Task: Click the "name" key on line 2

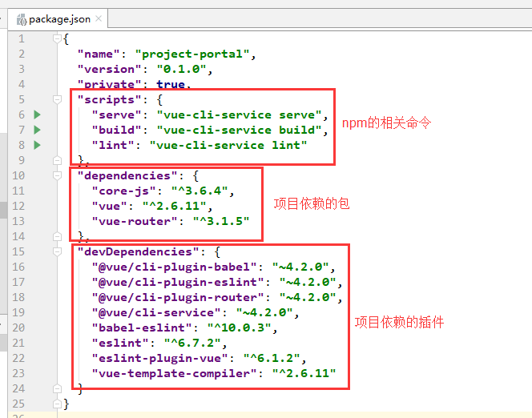Action: (x=99, y=54)
